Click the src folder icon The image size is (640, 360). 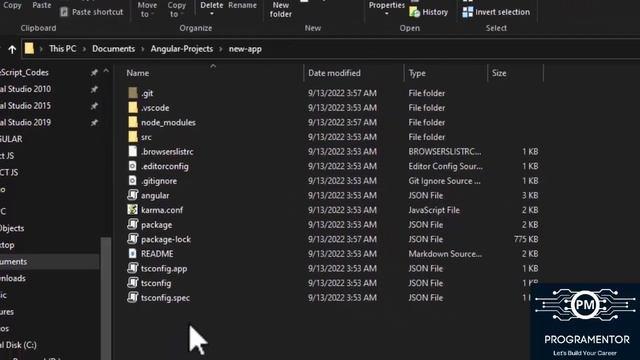(133, 137)
